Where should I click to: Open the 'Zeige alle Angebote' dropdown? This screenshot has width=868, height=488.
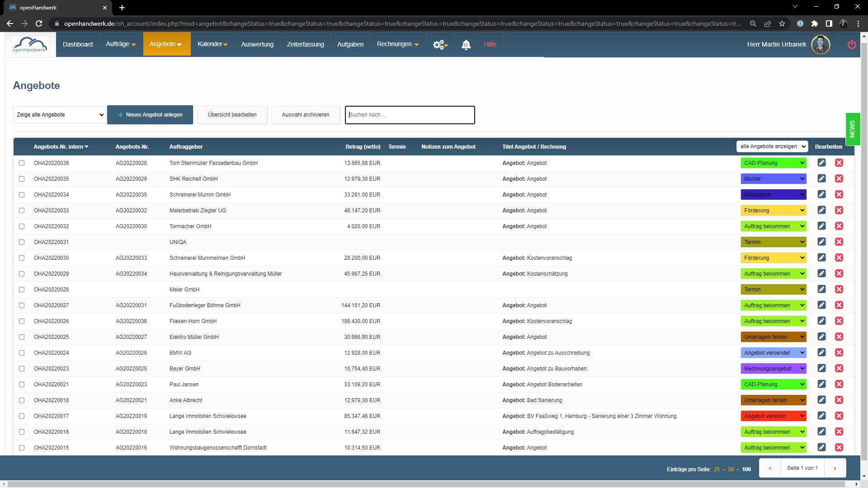tap(60, 115)
